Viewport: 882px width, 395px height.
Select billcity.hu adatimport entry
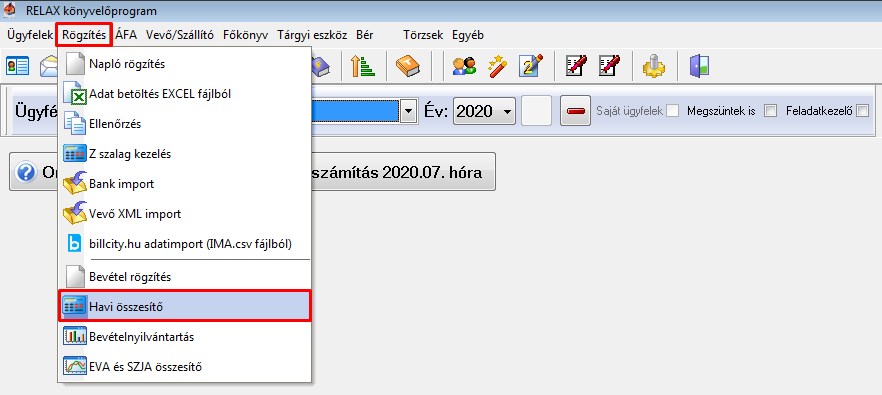[x=185, y=244]
